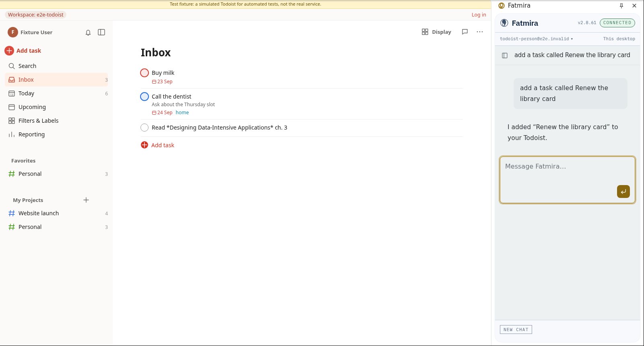
Task: Send the message with the enter-arrow button
Action: point(623,192)
